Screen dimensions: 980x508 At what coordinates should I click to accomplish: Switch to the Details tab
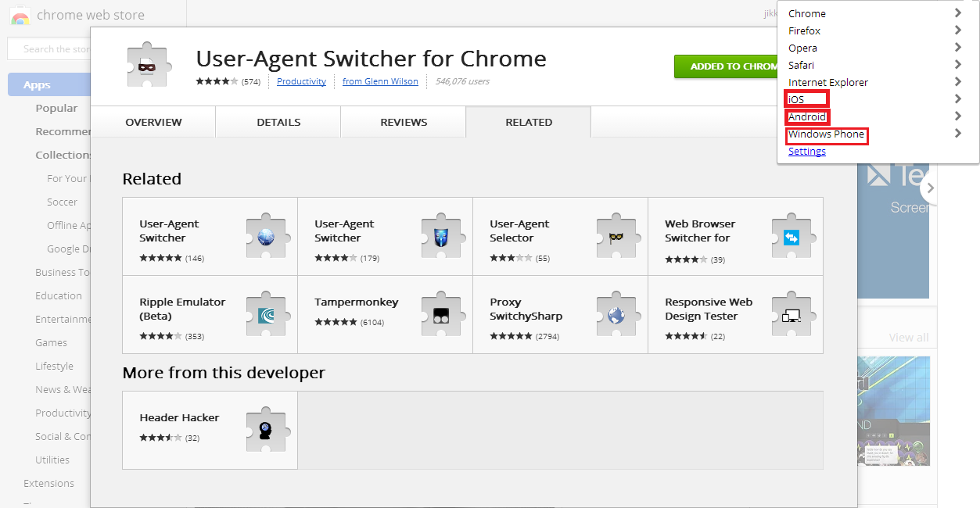278,122
